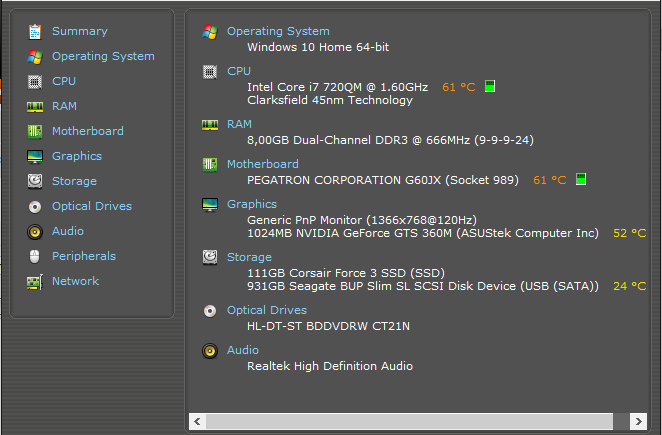Click the Network card icon in sidebar
This screenshot has width=662, height=435.
click(x=35, y=282)
